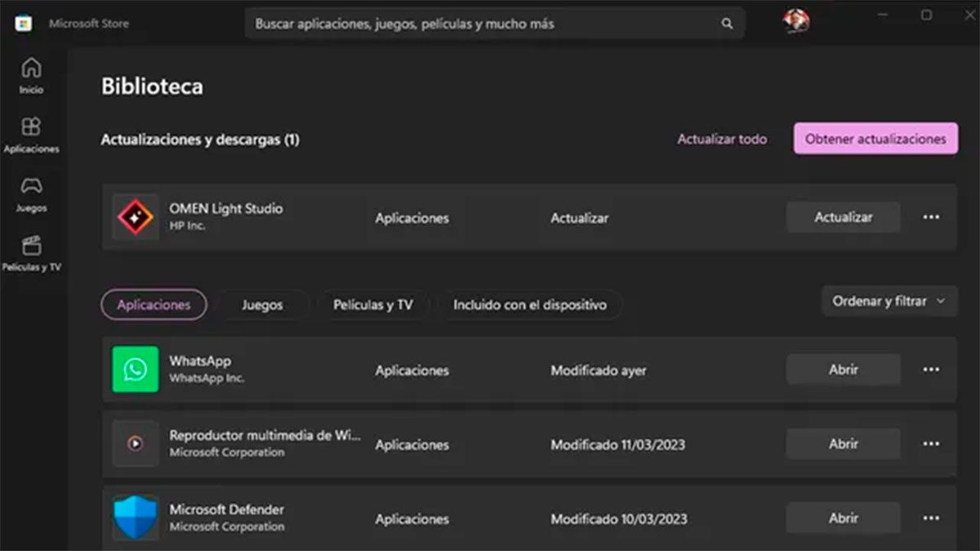Update OMEN Light Studio with the Actualizar button

tap(843, 217)
